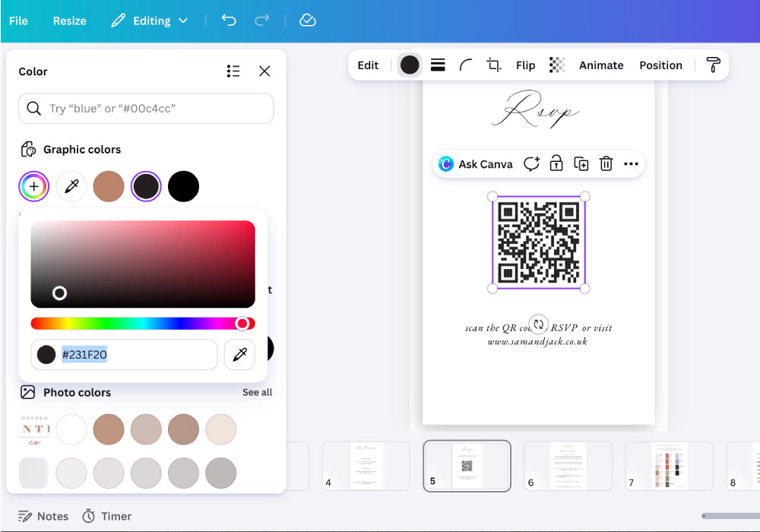Click the rotate handle below QR code
The image size is (760, 532).
(x=539, y=325)
